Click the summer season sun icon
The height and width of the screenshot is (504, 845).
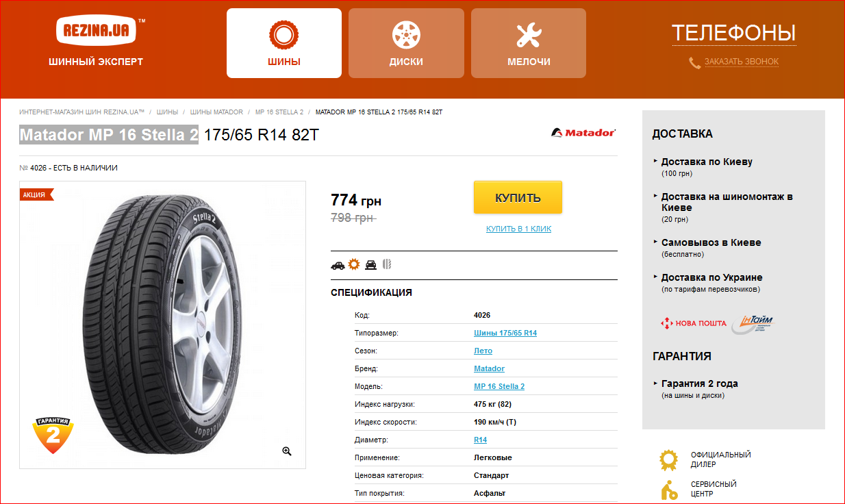point(354,264)
